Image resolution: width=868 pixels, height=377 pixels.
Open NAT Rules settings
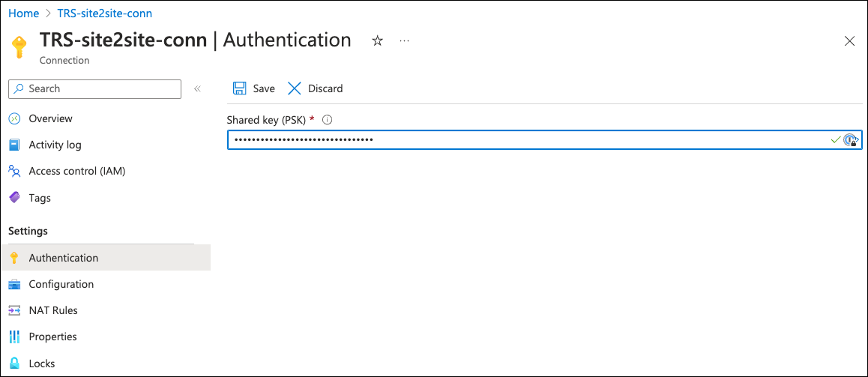tap(52, 310)
